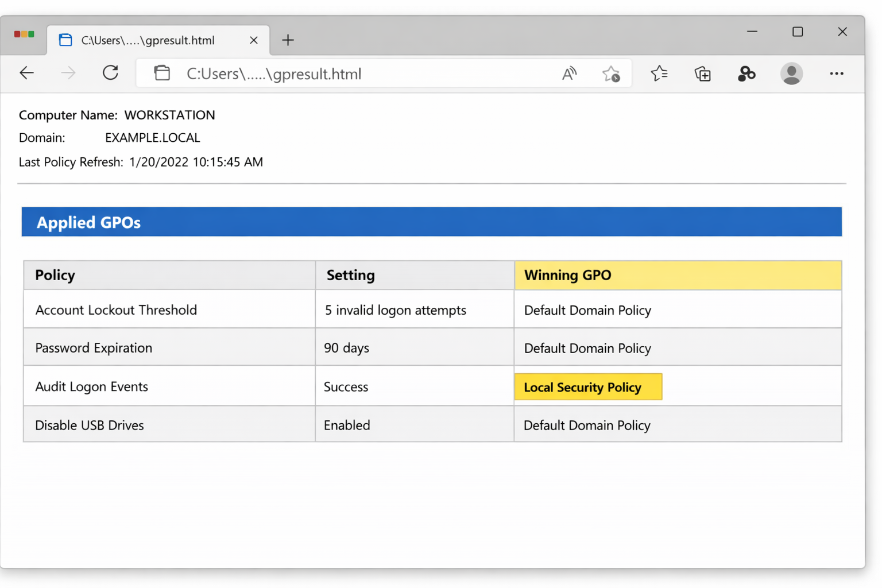Select Default Domain Policy in Password Expiration row
Screen dimensions: 882x588
click(678, 347)
